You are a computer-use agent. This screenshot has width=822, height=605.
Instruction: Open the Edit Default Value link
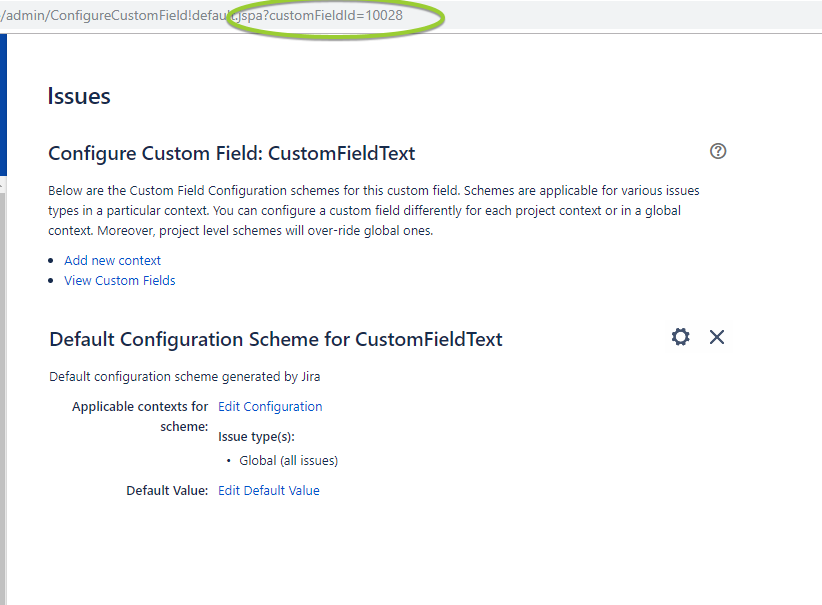pos(269,490)
